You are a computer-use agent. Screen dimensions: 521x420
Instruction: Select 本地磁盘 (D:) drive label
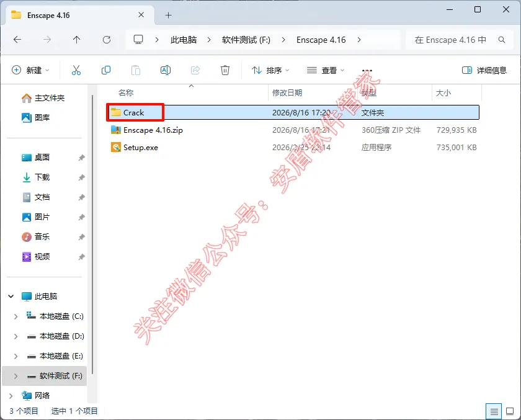point(62,336)
